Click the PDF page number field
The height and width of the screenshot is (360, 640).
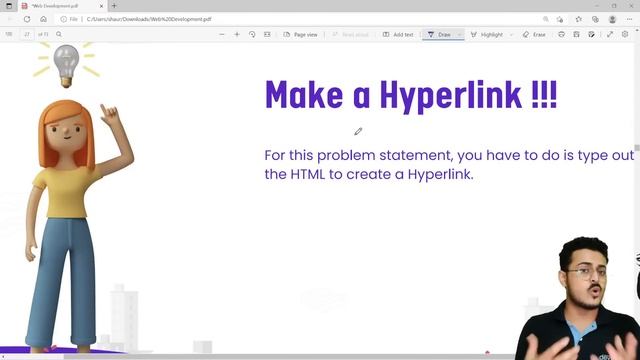click(27, 35)
